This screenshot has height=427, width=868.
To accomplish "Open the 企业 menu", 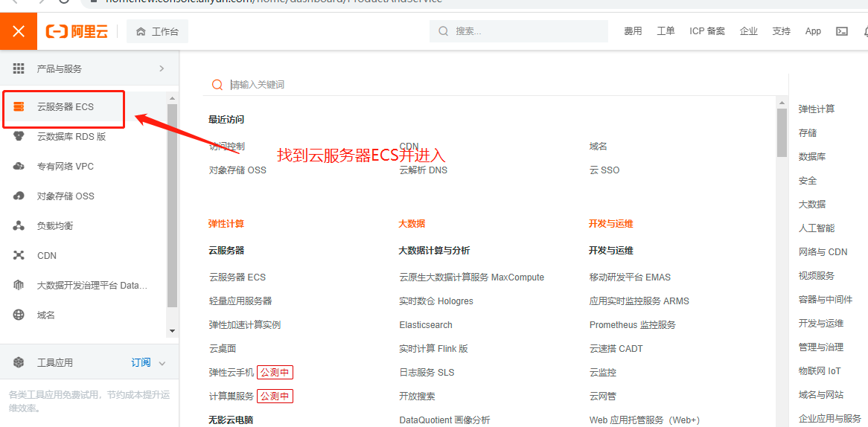I will (x=748, y=31).
